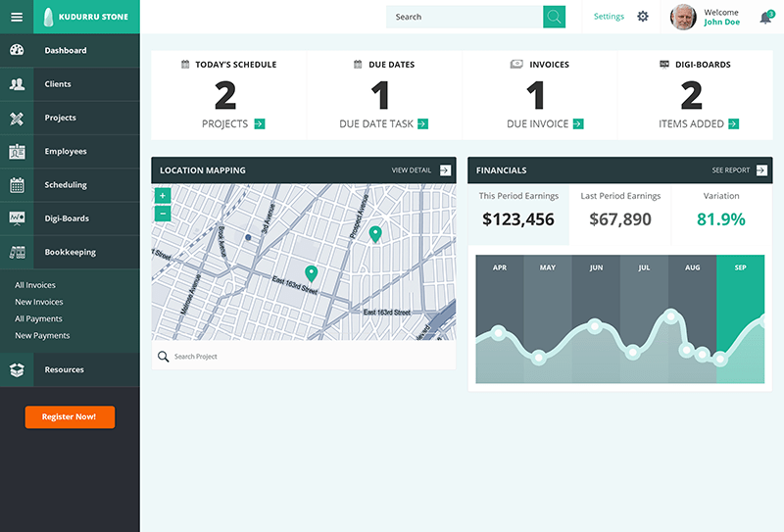Click the arrow next to PROJECTS
This screenshot has width=784, height=532.
(x=260, y=124)
